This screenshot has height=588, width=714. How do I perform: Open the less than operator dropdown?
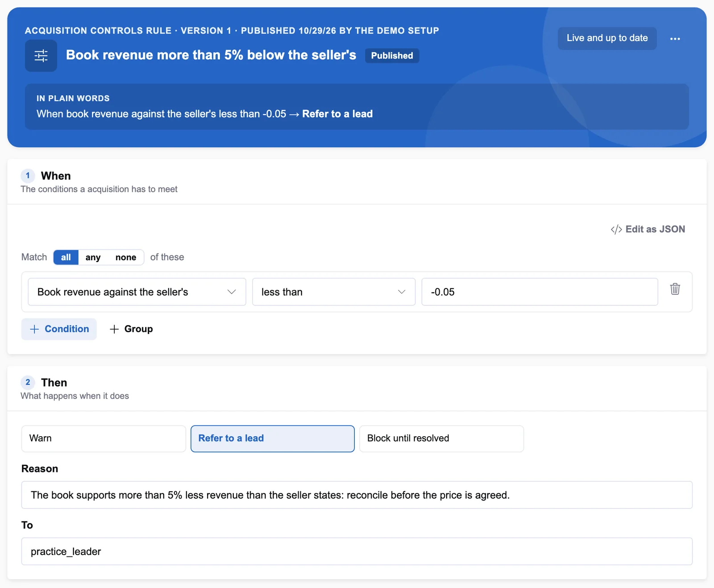pos(334,292)
